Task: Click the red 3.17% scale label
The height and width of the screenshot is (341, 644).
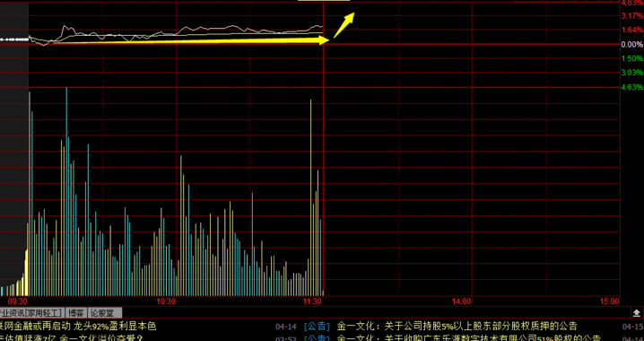Action: tap(632, 16)
